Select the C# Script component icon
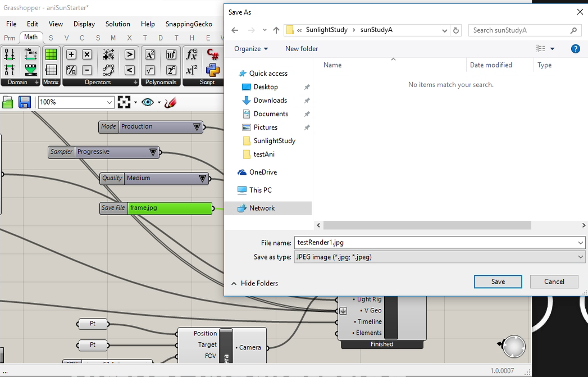Screen dimensions: 588x377 coord(213,54)
